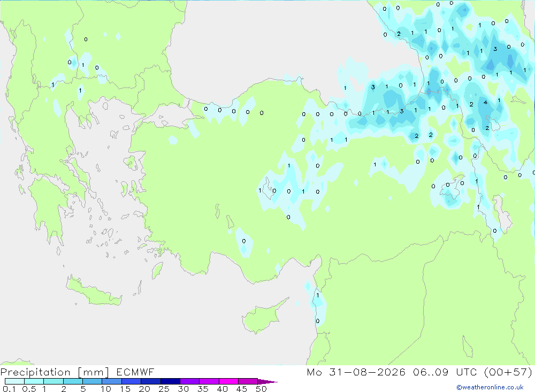Select the 10–15 mm blue legend swatch

point(112,381)
